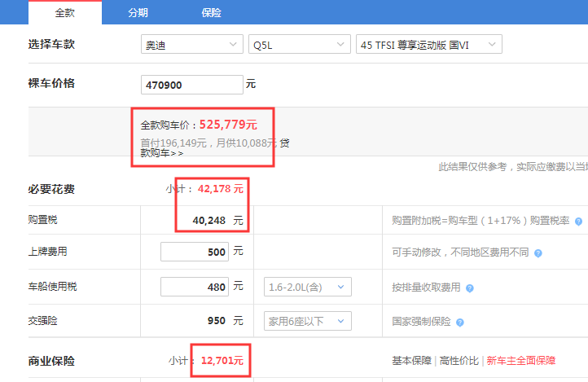Click the 交强险 amount 950

[x=217, y=321]
